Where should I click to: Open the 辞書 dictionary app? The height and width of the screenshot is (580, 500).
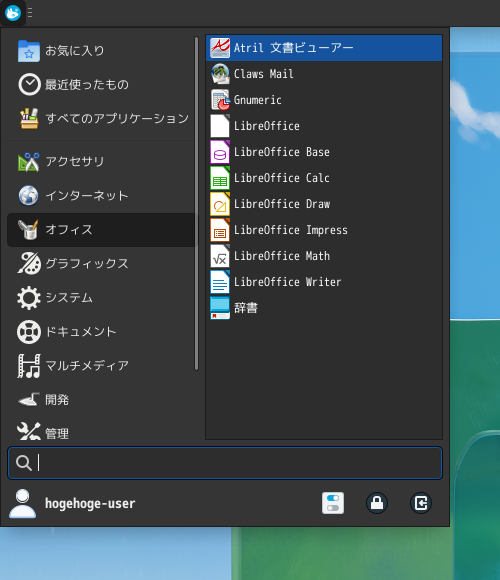324,308
